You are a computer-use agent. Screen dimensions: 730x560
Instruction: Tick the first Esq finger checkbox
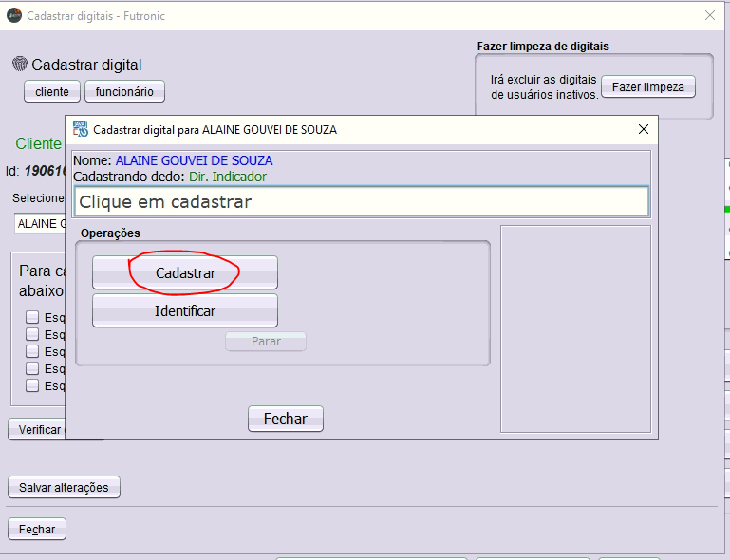pyautogui.click(x=32, y=317)
